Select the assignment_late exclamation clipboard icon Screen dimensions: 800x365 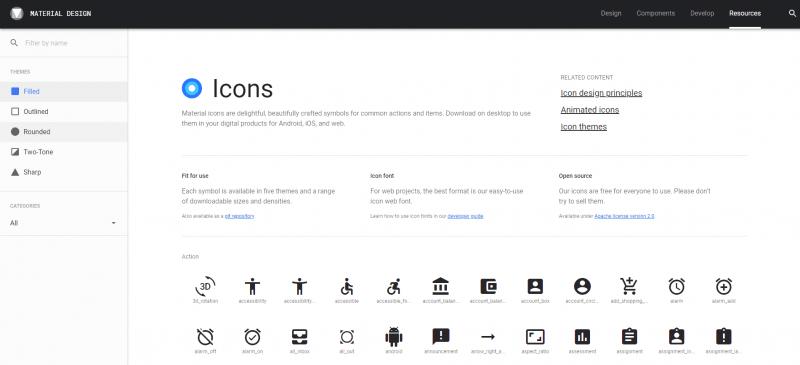pyautogui.click(x=723, y=336)
